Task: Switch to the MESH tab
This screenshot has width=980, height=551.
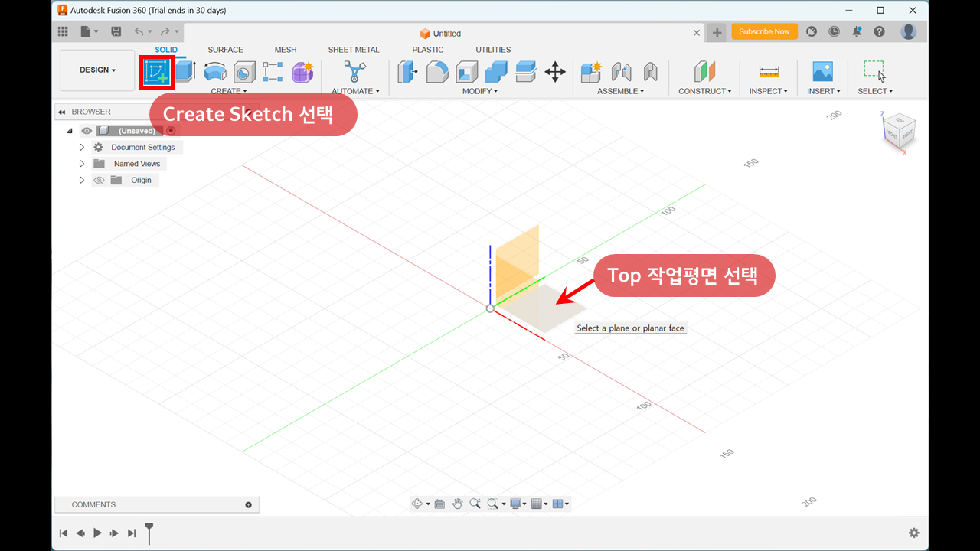Action: point(286,50)
